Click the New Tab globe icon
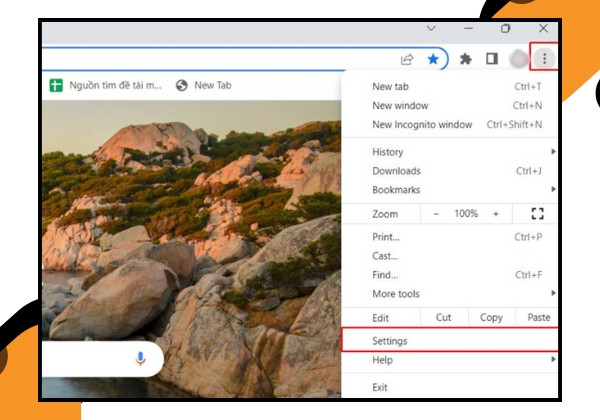600x420 pixels. 181,85
